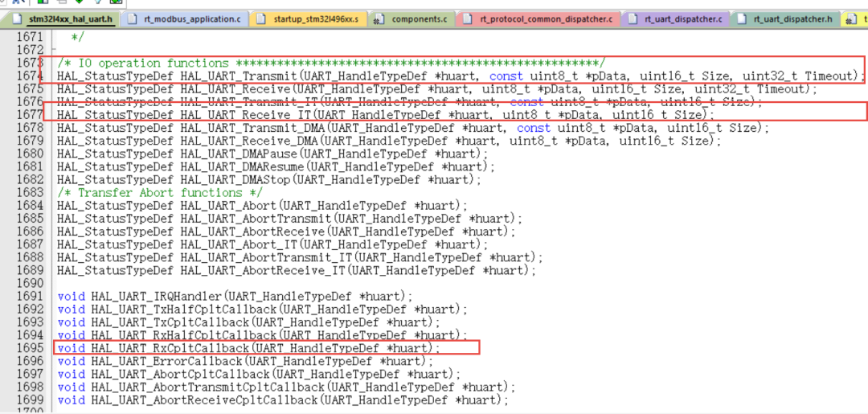Open the rt_uart_dispatcher.h tab
Image resolution: width=868 pixels, height=414 pixels.
[784, 19]
